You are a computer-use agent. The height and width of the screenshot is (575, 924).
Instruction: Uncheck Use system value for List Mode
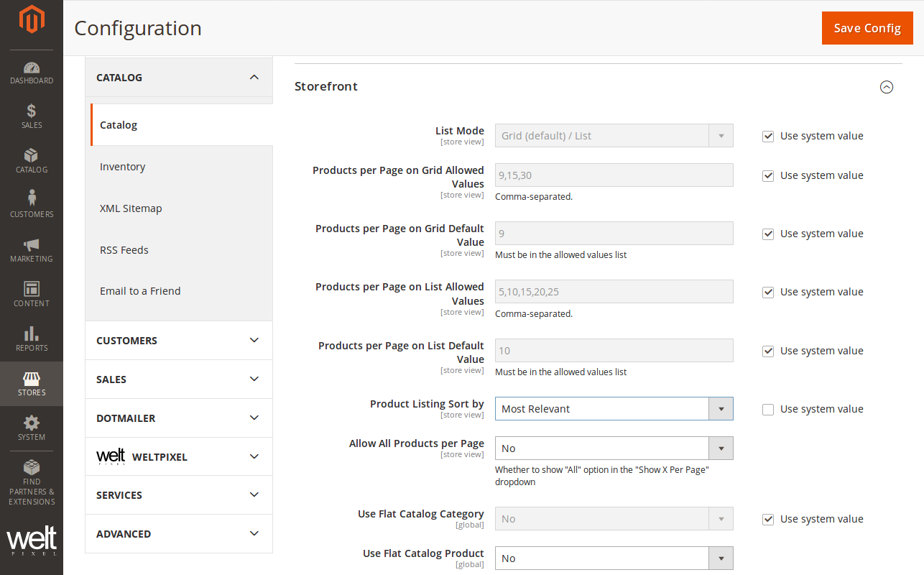[x=768, y=137]
